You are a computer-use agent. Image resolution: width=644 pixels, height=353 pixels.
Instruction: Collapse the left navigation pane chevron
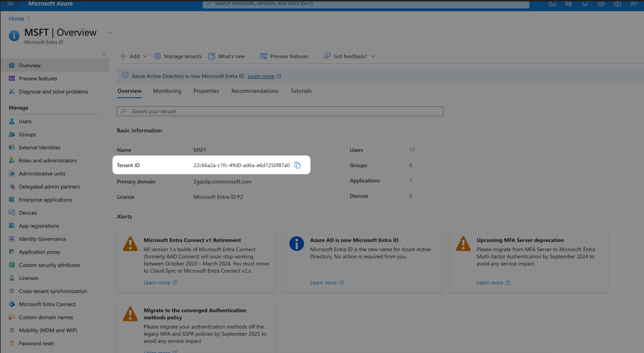click(x=104, y=54)
